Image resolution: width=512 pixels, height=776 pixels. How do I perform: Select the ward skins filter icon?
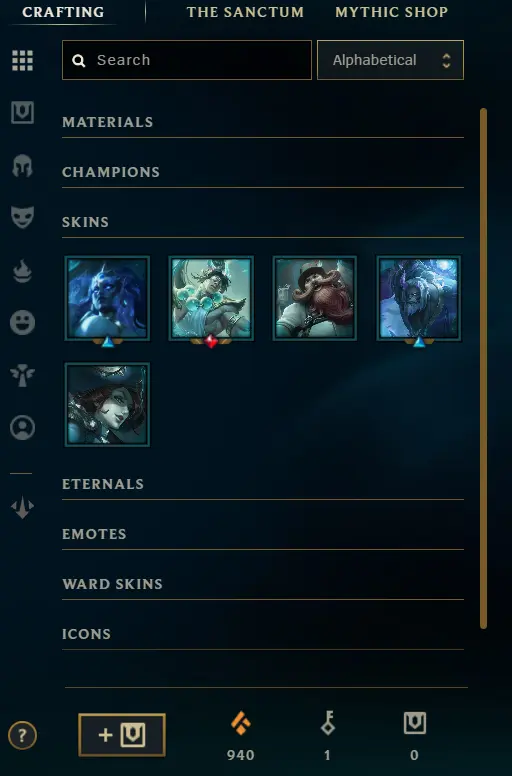[22, 375]
